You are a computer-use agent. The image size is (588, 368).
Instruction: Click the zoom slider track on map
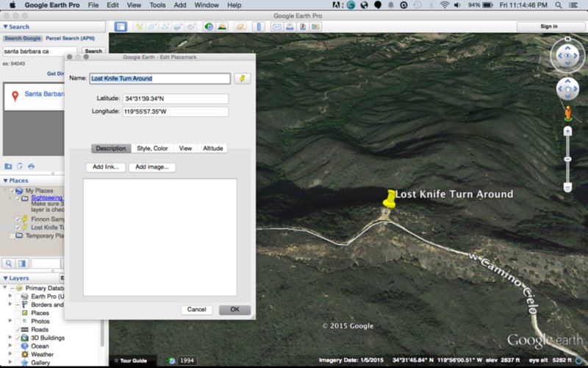567,159
